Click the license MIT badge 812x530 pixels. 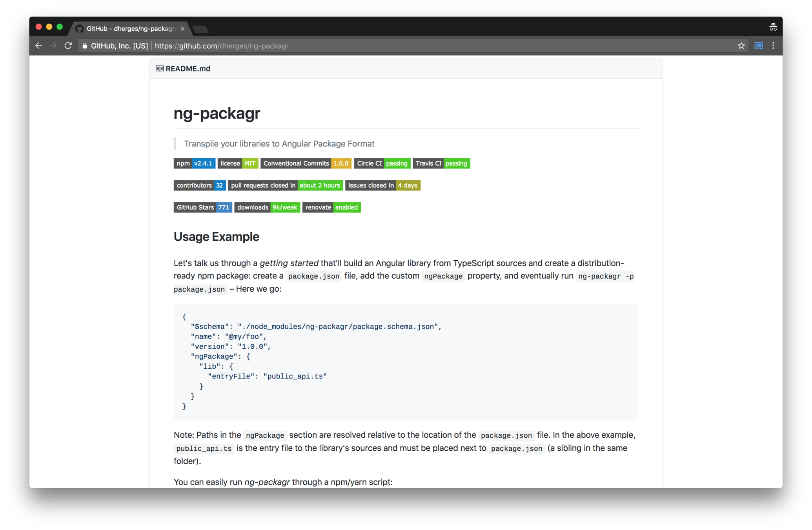coord(238,163)
